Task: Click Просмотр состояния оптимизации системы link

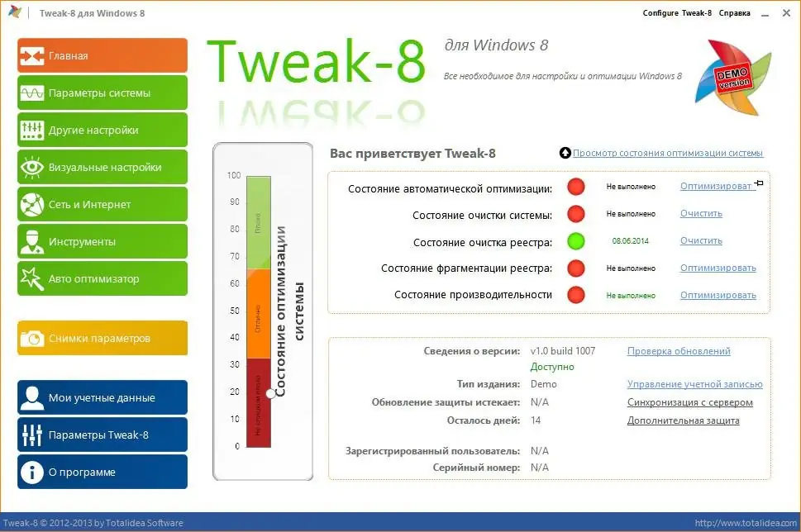Action: pyautogui.click(x=668, y=153)
